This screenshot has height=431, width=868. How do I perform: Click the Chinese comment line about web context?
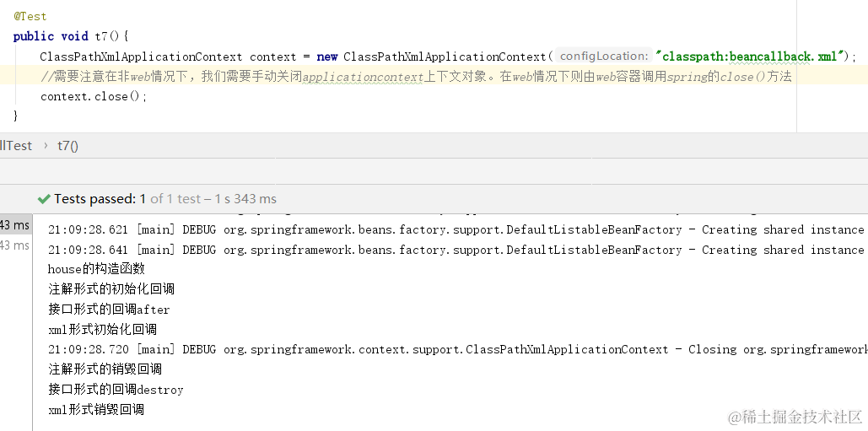click(417, 77)
